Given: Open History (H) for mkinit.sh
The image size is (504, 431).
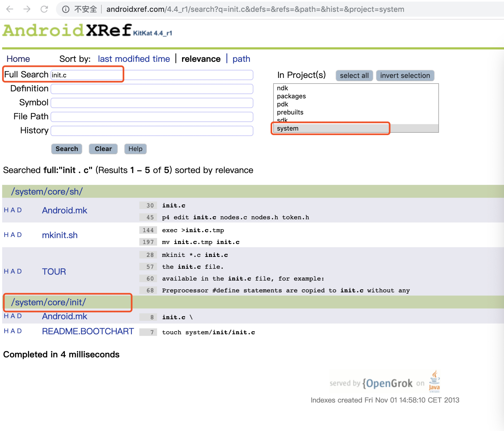Looking at the screenshot, I should (x=6, y=235).
